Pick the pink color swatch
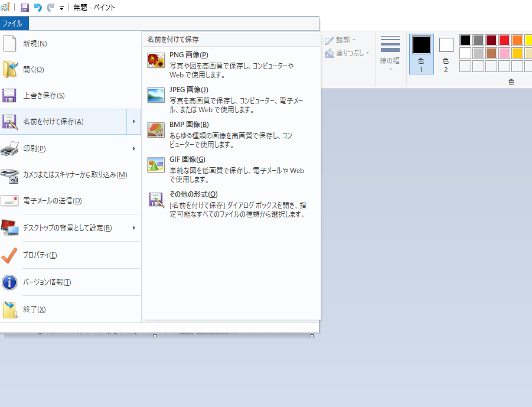 pyautogui.click(x=504, y=53)
